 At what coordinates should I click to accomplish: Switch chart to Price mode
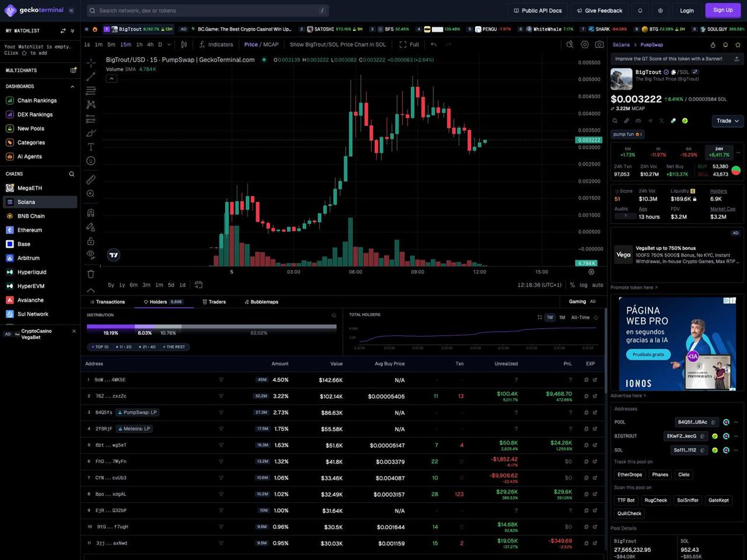251,44
